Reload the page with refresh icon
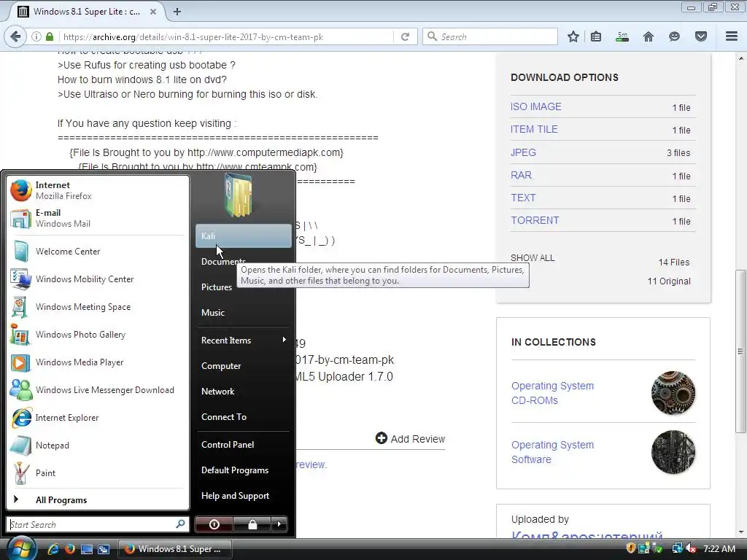 tap(406, 36)
